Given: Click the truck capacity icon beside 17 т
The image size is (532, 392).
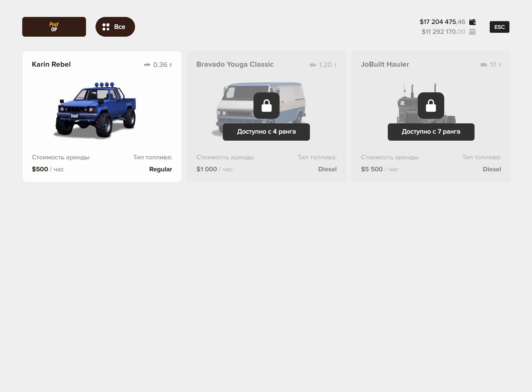Looking at the screenshot, I should coord(484,65).
